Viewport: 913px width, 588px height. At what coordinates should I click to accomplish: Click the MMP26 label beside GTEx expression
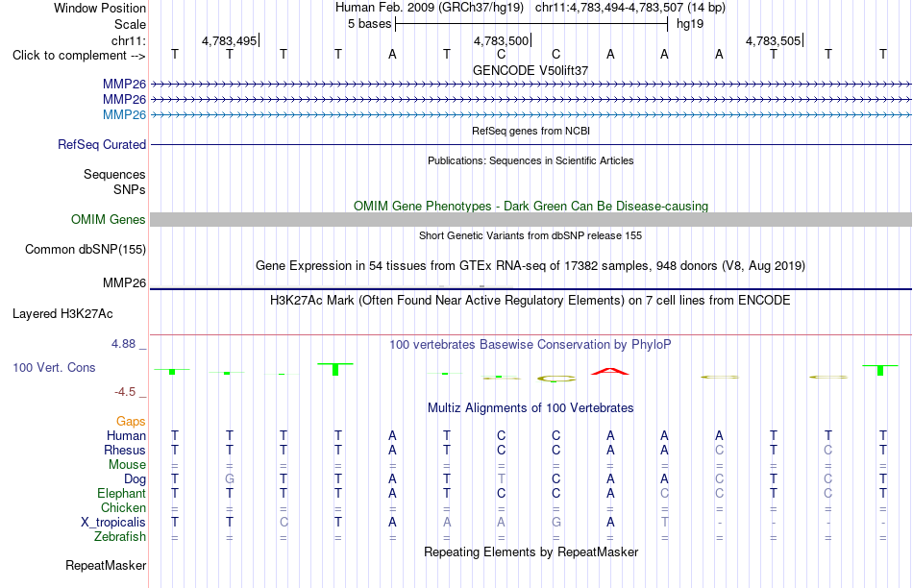(x=124, y=282)
